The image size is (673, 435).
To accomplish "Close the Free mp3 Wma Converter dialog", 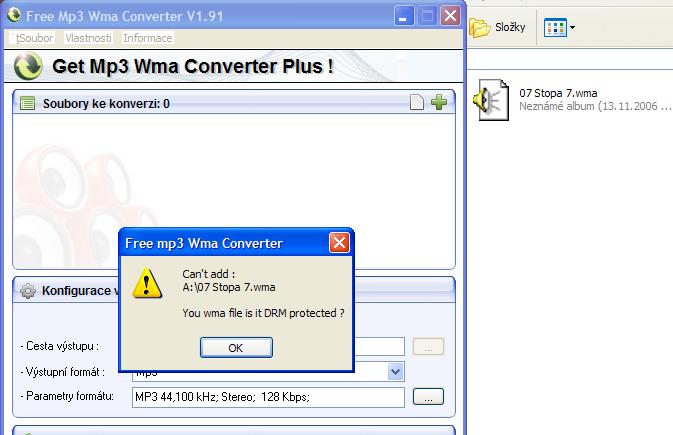I will 339,243.
